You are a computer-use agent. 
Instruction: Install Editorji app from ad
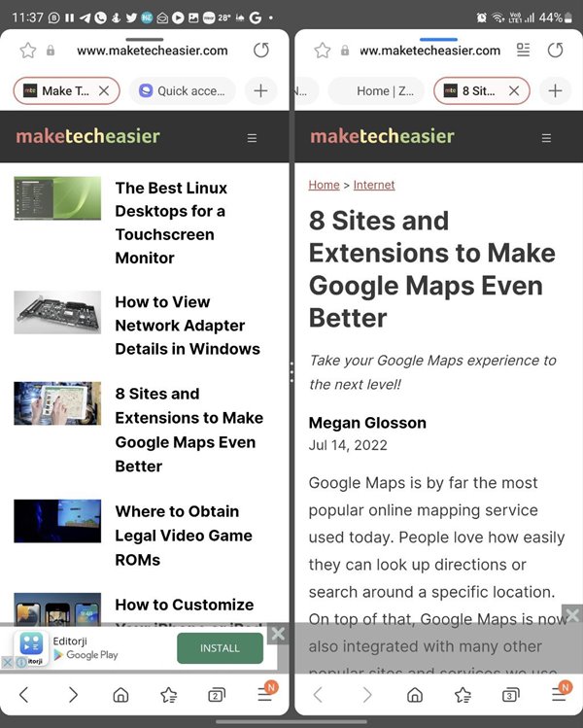[x=220, y=648]
